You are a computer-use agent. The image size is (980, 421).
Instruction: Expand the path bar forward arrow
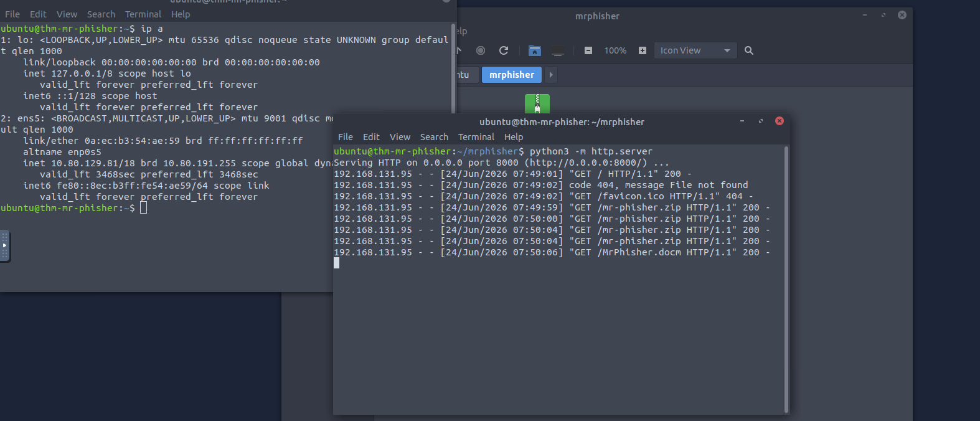tap(551, 75)
